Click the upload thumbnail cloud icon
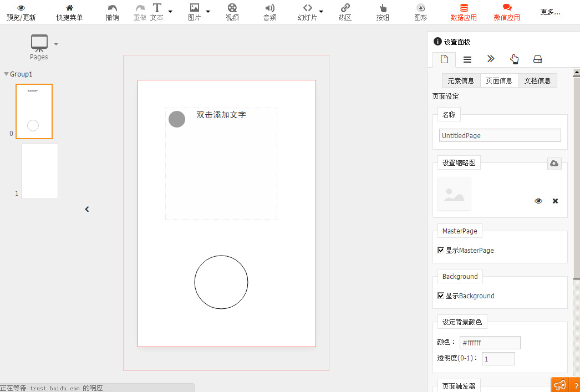Screen dimensions: 580x392 [x=554, y=164]
